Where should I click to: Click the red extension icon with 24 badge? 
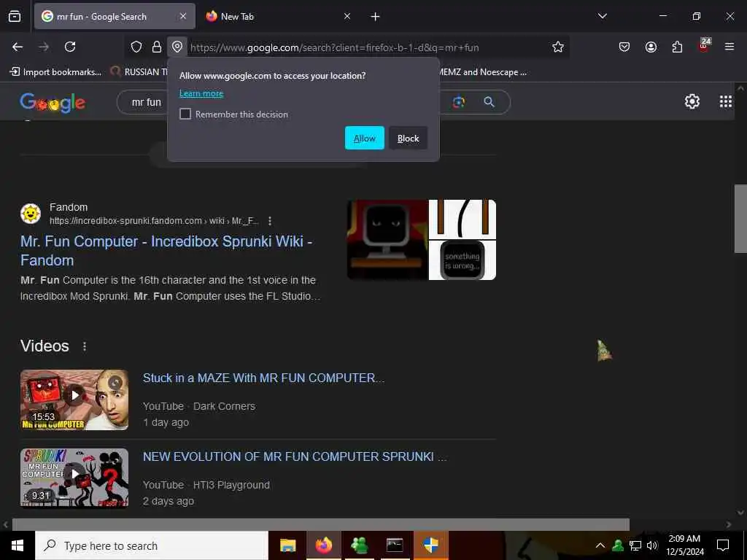point(704,46)
